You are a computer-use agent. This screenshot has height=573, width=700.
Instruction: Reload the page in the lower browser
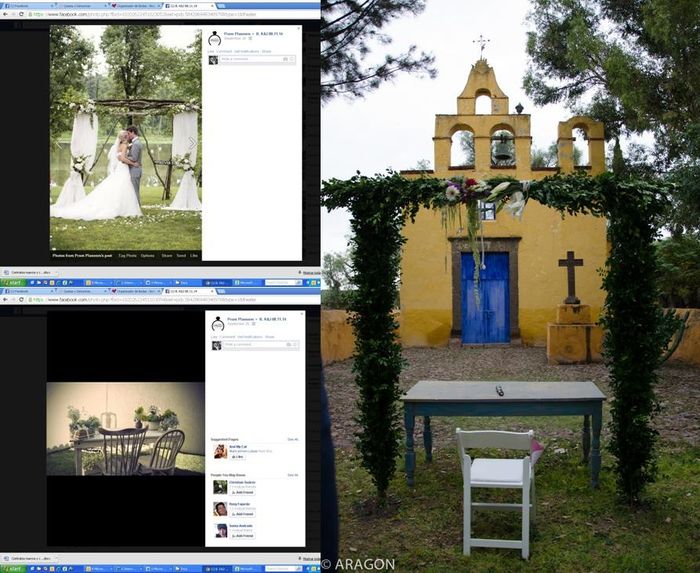coord(21,299)
